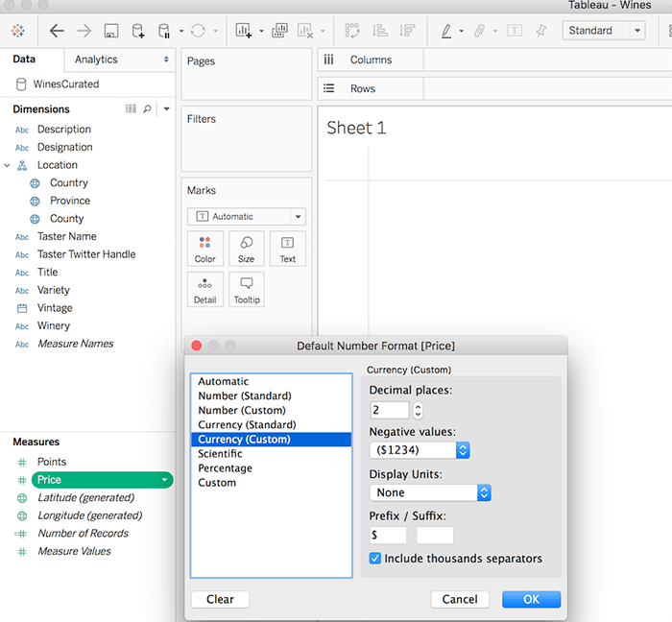Open the Automatic mark type dropdown

247,217
